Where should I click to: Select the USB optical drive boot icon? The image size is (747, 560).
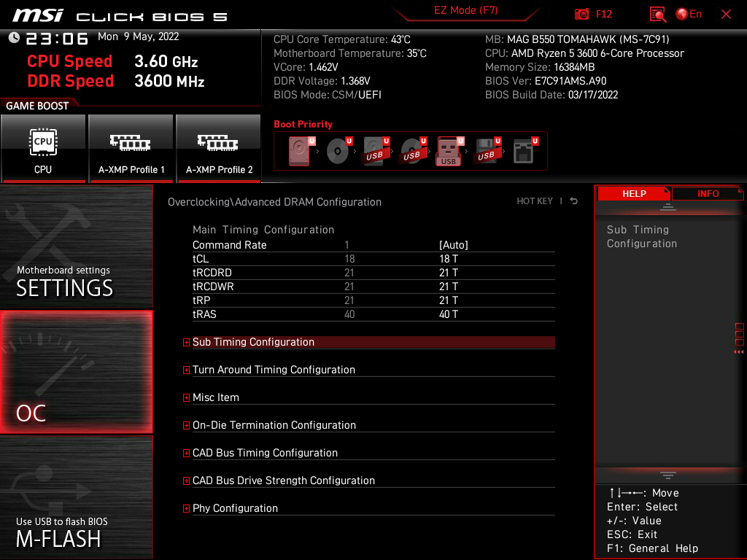point(414,151)
